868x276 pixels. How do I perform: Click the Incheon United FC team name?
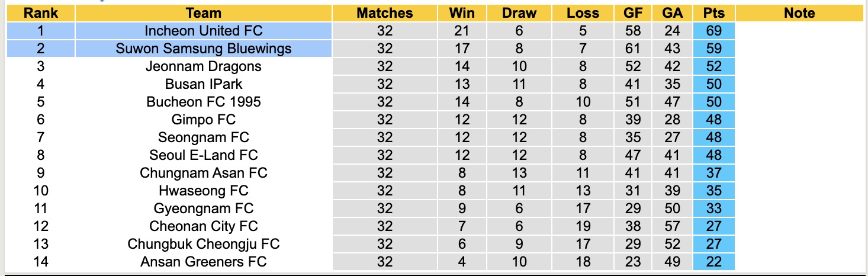(203, 31)
